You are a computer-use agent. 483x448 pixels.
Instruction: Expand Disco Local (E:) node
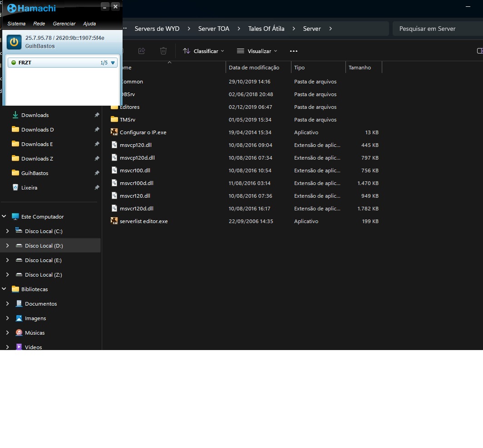click(7, 260)
